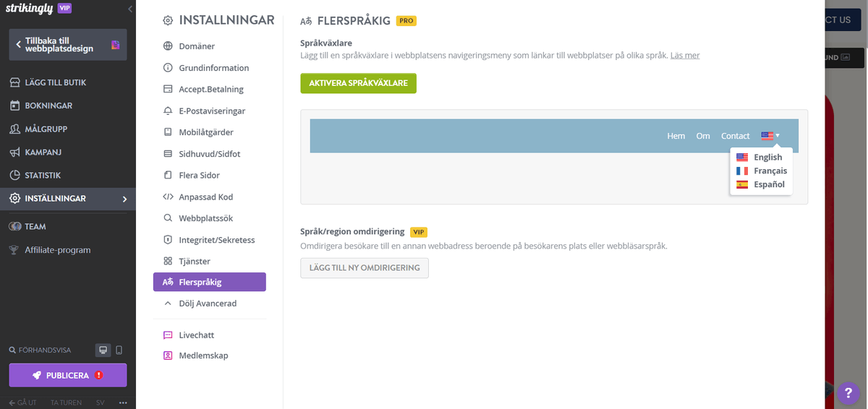Click the Medlemskap member icon

(168, 356)
